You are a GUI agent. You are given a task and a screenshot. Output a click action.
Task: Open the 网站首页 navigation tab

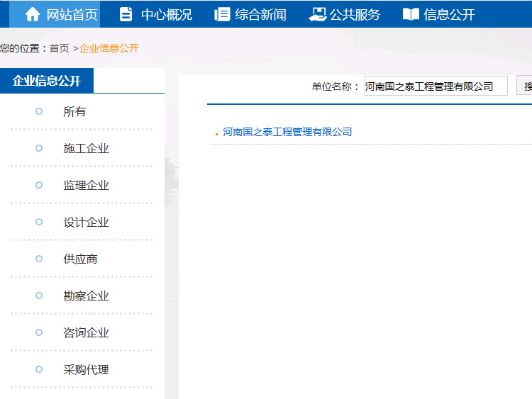click(72, 14)
